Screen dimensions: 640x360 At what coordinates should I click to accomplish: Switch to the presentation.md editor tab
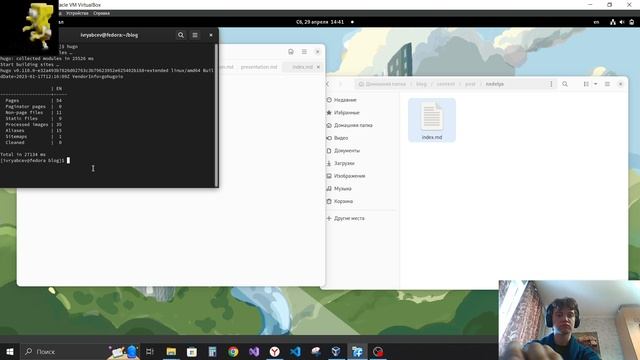259,67
